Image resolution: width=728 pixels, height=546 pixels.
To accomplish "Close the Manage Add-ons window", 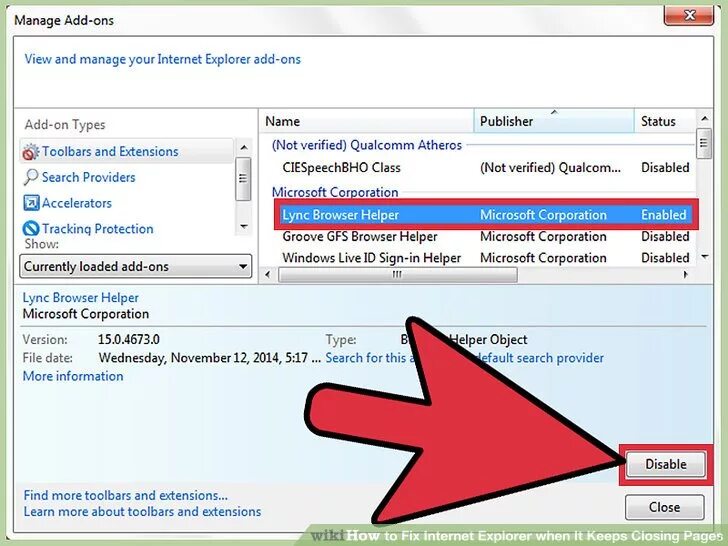I will (689, 15).
